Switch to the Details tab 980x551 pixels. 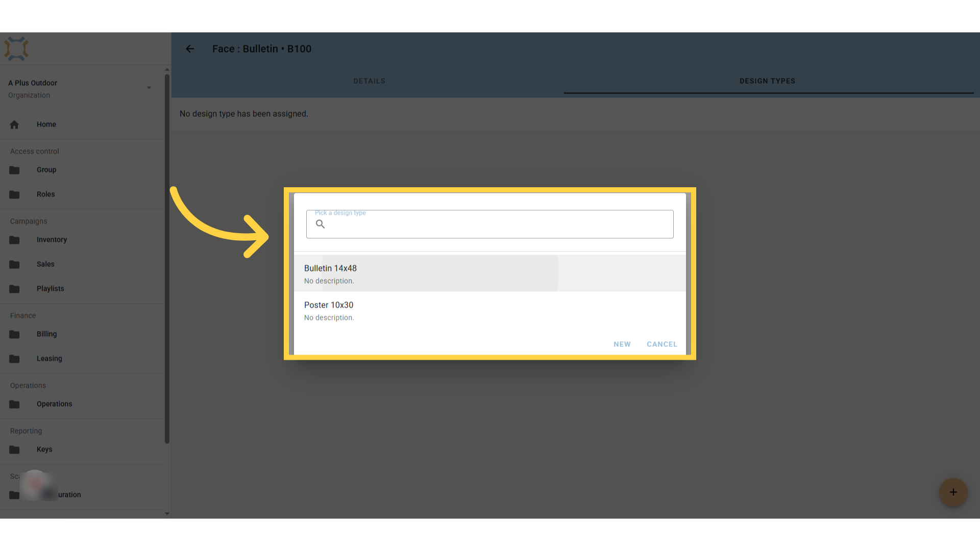(369, 81)
